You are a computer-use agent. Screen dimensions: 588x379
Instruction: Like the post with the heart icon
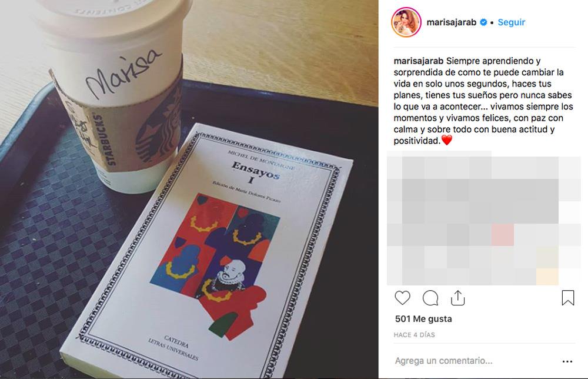[402, 298]
